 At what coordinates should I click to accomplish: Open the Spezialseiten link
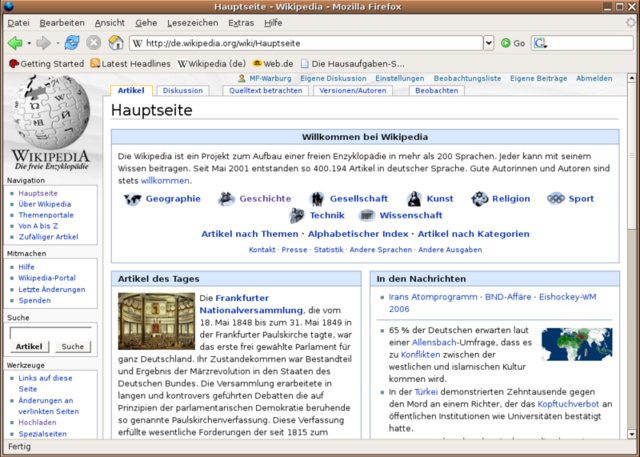pos(42,434)
